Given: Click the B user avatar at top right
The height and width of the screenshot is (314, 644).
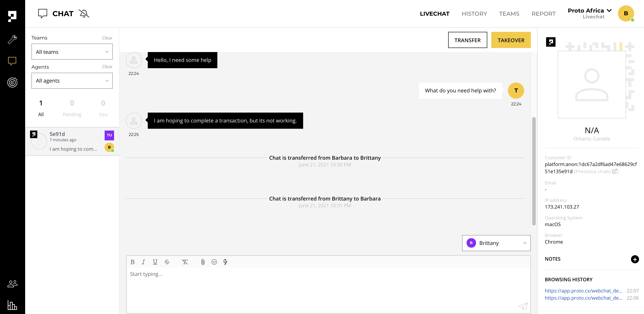Looking at the screenshot, I should pos(626,13).
